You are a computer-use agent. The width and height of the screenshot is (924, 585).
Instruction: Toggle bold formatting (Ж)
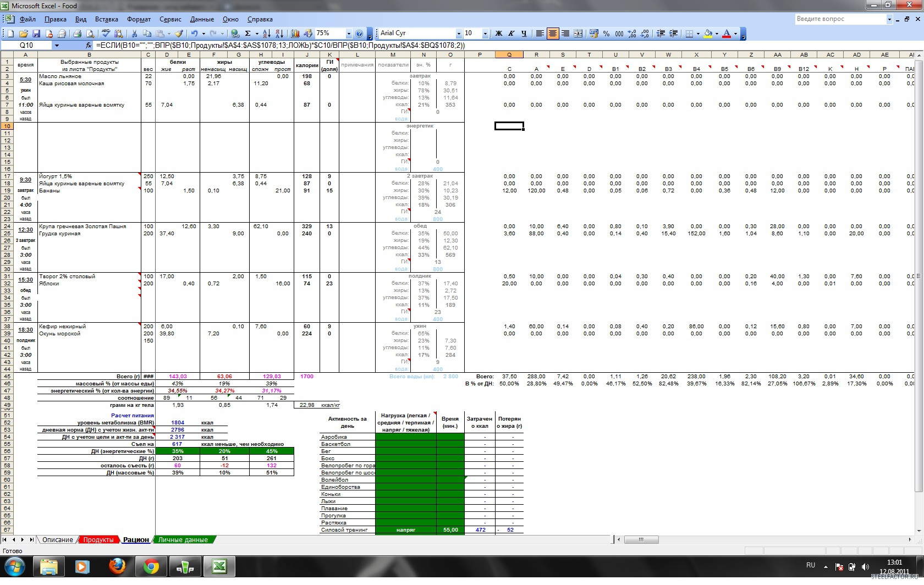pyautogui.click(x=499, y=34)
